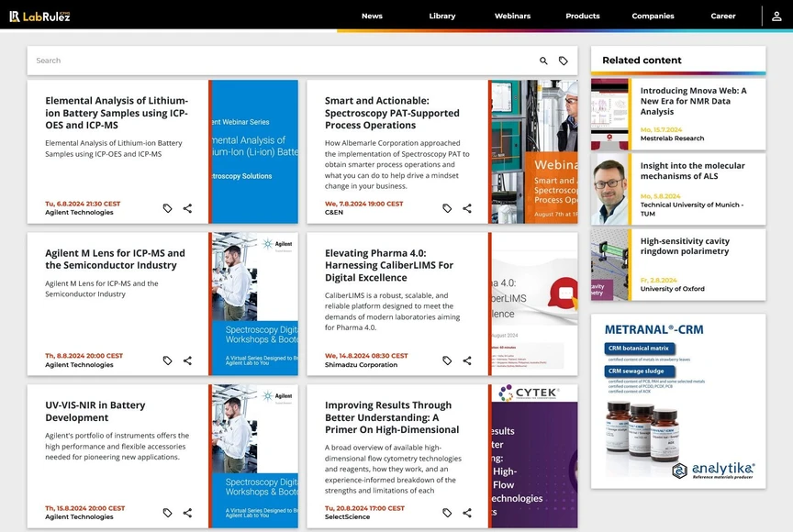This screenshot has height=532, width=793.
Task: Go to Webinars section
Action: [512, 17]
